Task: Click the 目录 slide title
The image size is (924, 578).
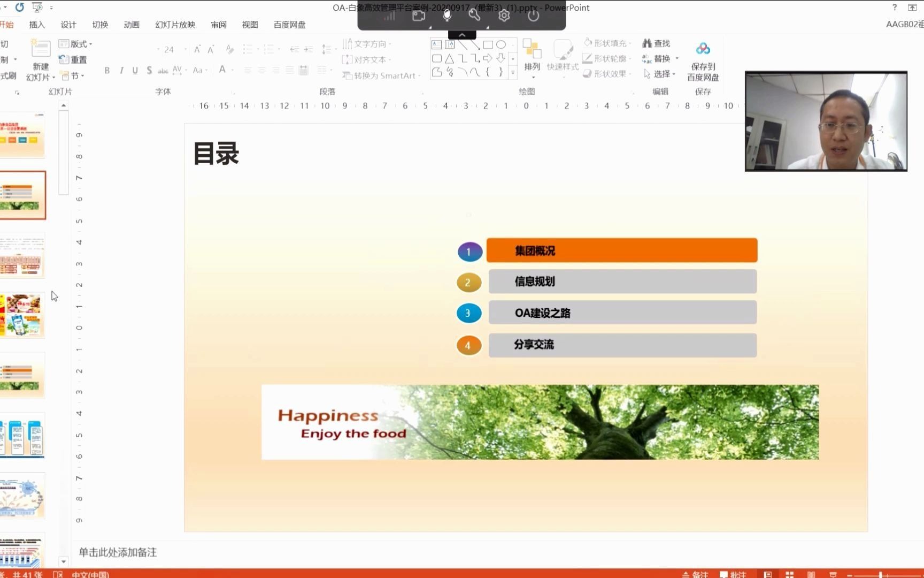Action: [x=216, y=154]
